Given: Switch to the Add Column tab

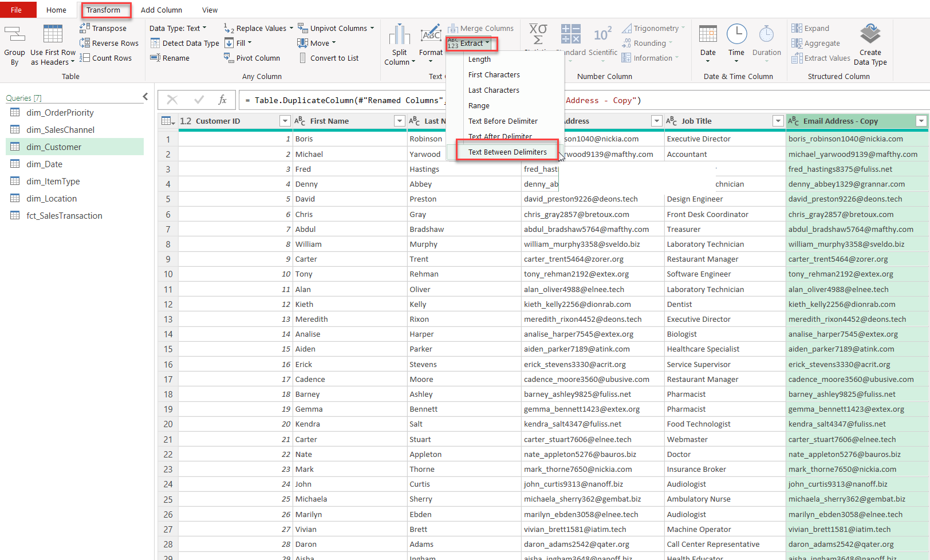Looking at the screenshot, I should click(x=161, y=10).
